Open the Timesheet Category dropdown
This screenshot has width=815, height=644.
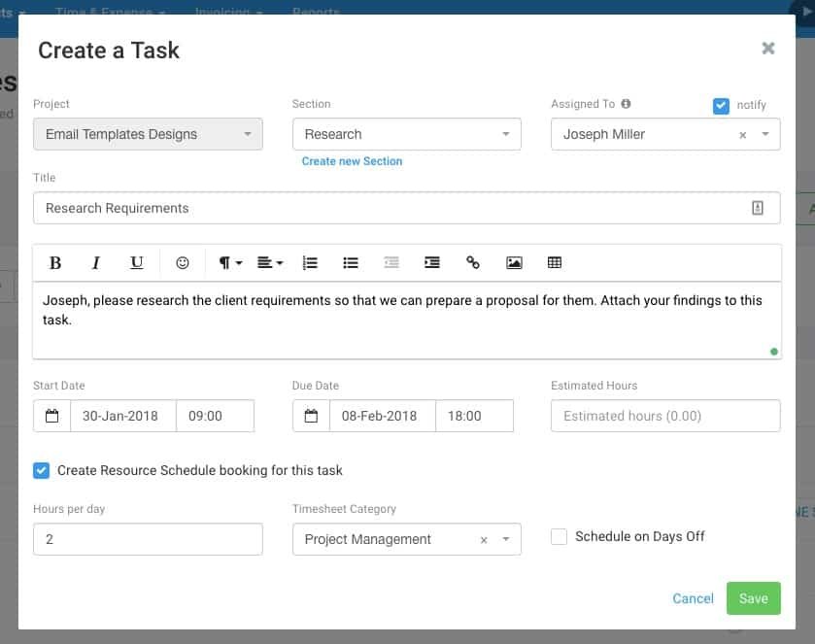505,539
